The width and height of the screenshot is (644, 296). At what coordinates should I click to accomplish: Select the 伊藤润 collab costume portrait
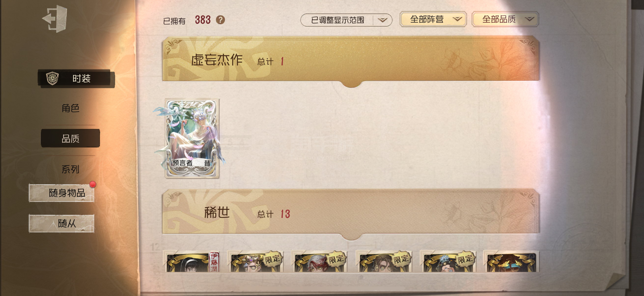pyautogui.click(x=192, y=261)
